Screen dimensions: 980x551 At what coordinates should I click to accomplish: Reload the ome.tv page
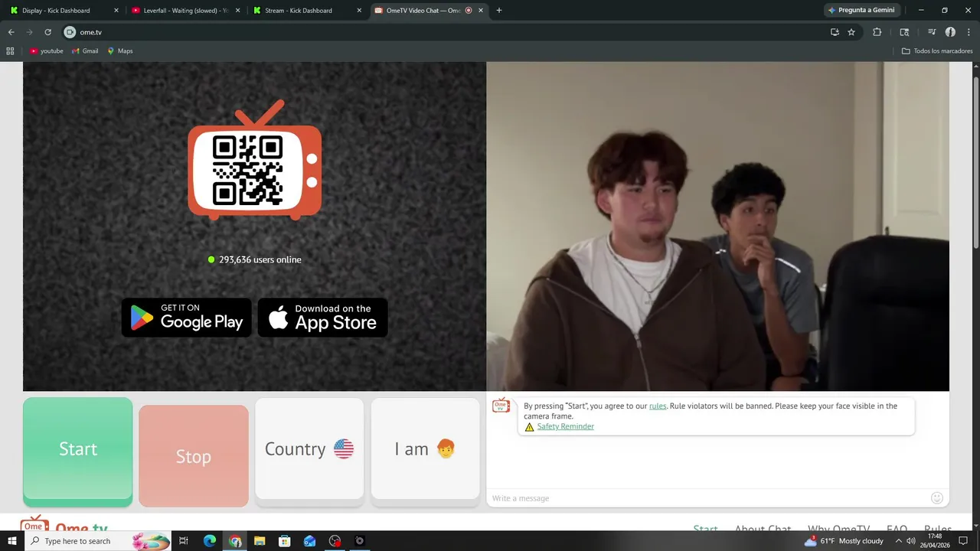click(x=47, y=32)
